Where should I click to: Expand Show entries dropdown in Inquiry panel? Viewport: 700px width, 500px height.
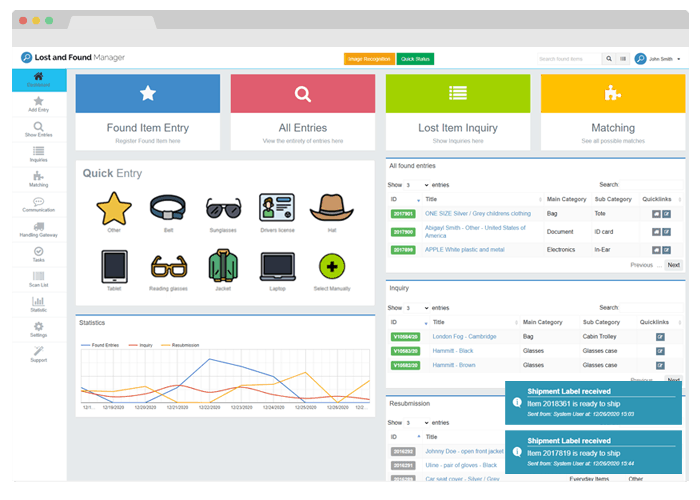(x=417, y=308)
